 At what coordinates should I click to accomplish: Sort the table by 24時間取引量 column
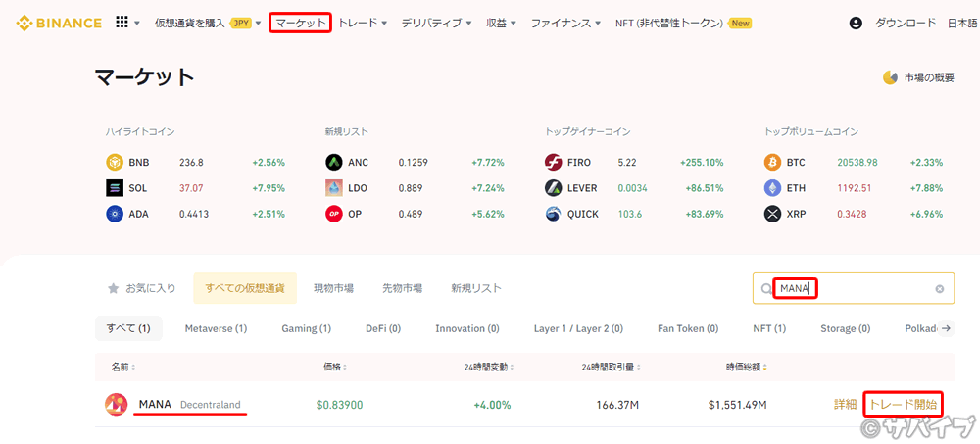[x=610, y=368]
